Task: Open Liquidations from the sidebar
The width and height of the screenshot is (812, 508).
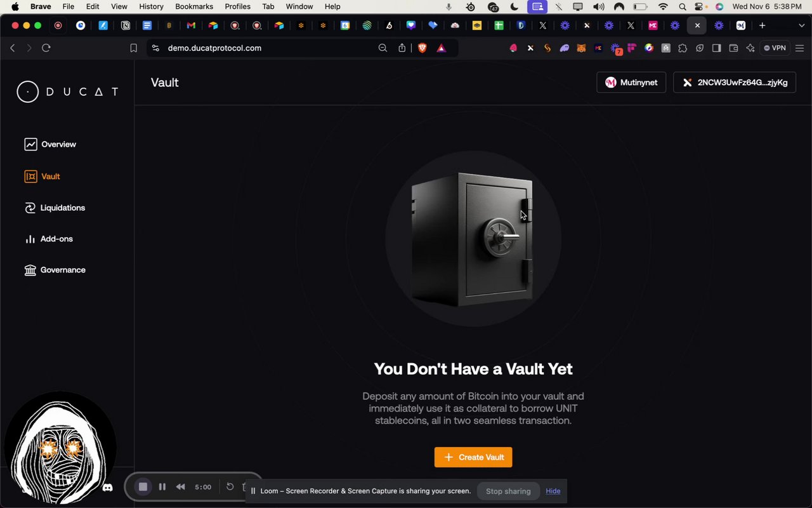Action: coord(55,208)
